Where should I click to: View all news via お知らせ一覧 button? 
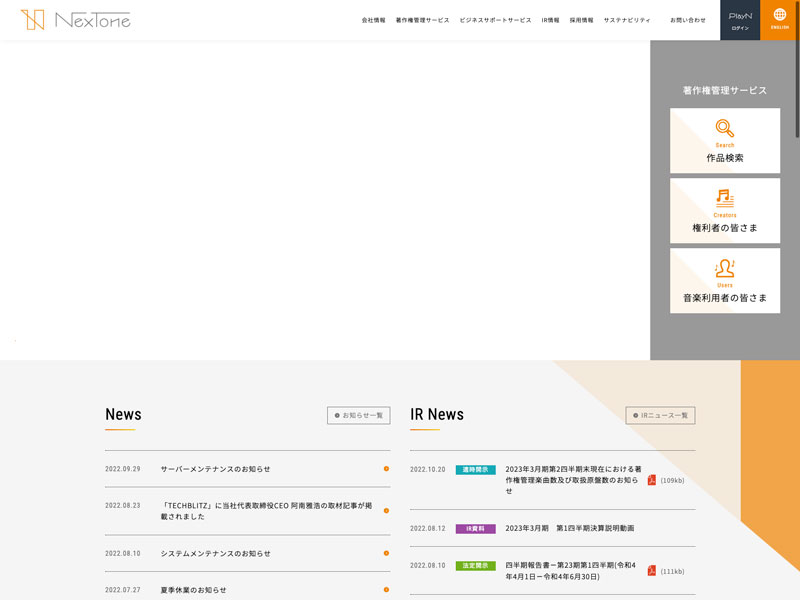point(358,415)
